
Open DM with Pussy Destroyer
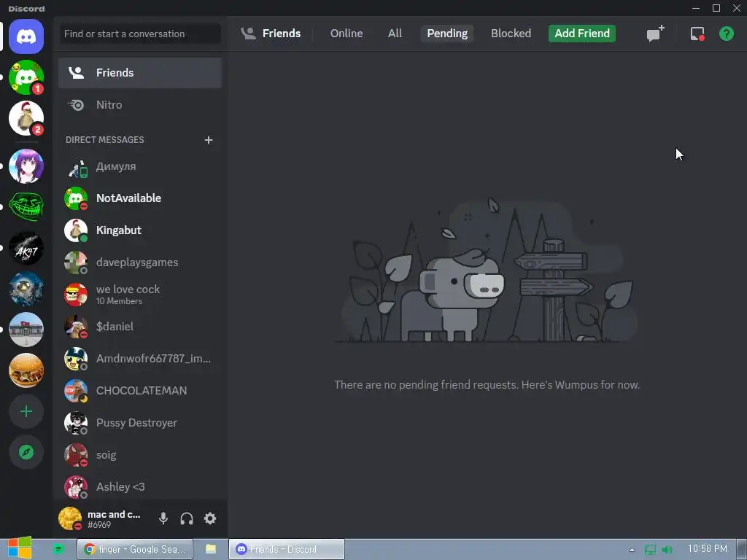coord(140,423)
